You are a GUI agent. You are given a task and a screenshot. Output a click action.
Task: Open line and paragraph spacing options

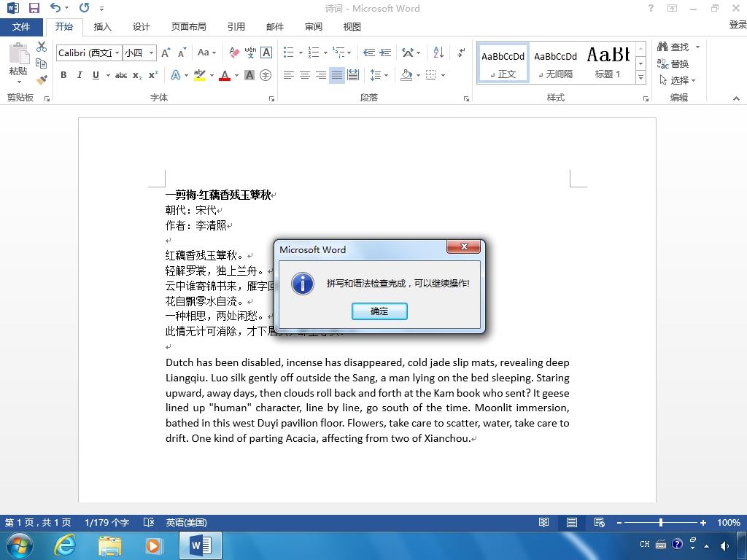point(376,75)
